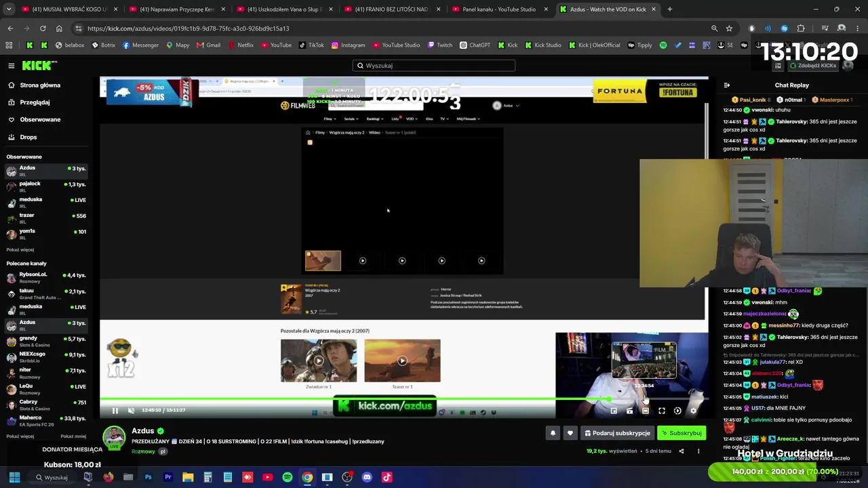Open ChatGPT bookmark
868x488 pixels.
click(475, 45)
